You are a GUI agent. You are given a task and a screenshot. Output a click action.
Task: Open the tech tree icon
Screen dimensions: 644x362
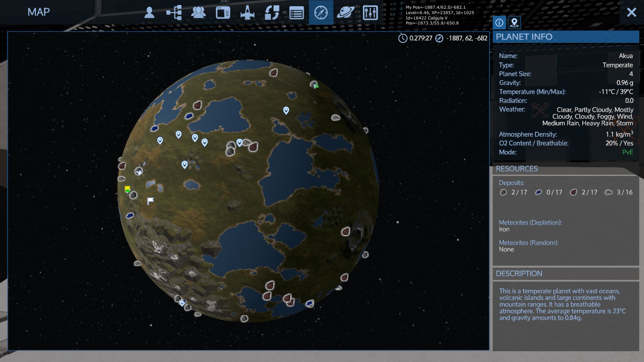(174, 13)
